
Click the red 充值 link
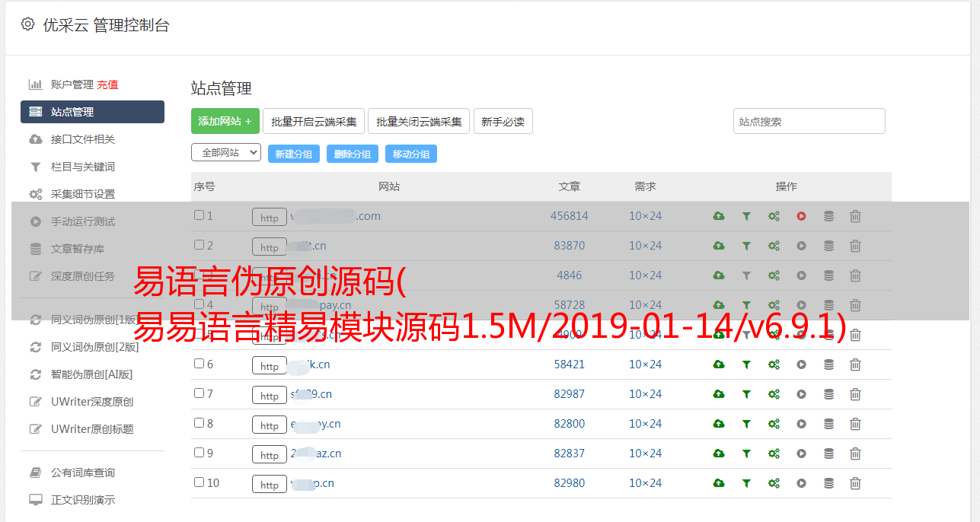click(107, 84)
